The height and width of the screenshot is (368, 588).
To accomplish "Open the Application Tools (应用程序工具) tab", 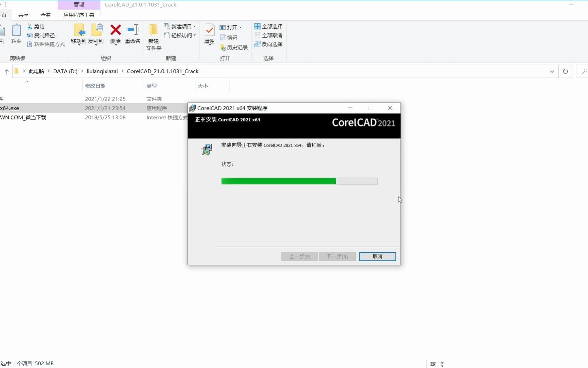I will [79, 15].
